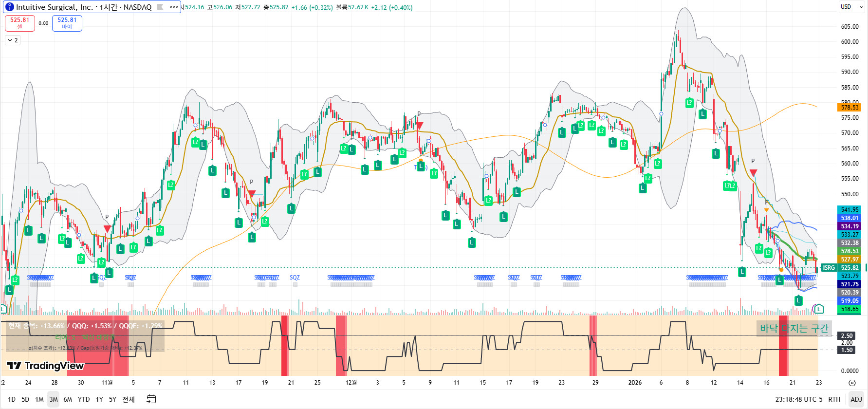This screenshot has width=868, height=409.
Task: Click the 1.50 indicator level label
Action: [x=847, y=350]
